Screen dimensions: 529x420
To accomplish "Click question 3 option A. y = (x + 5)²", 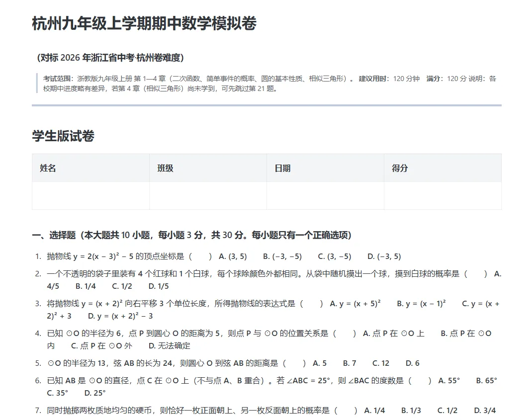I will point(355,304).
